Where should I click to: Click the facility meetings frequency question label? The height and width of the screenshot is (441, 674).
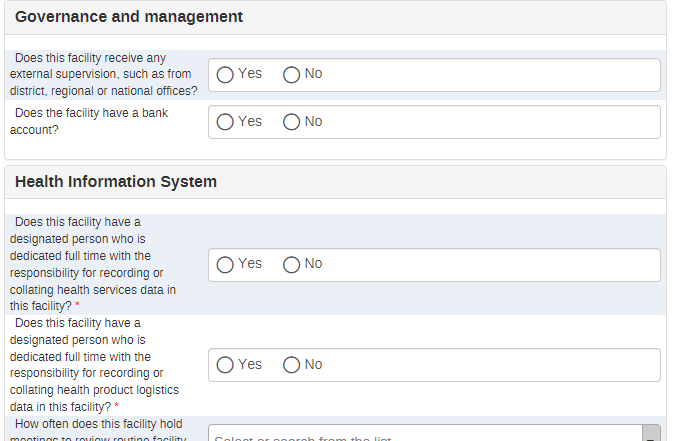coord(98,431)
